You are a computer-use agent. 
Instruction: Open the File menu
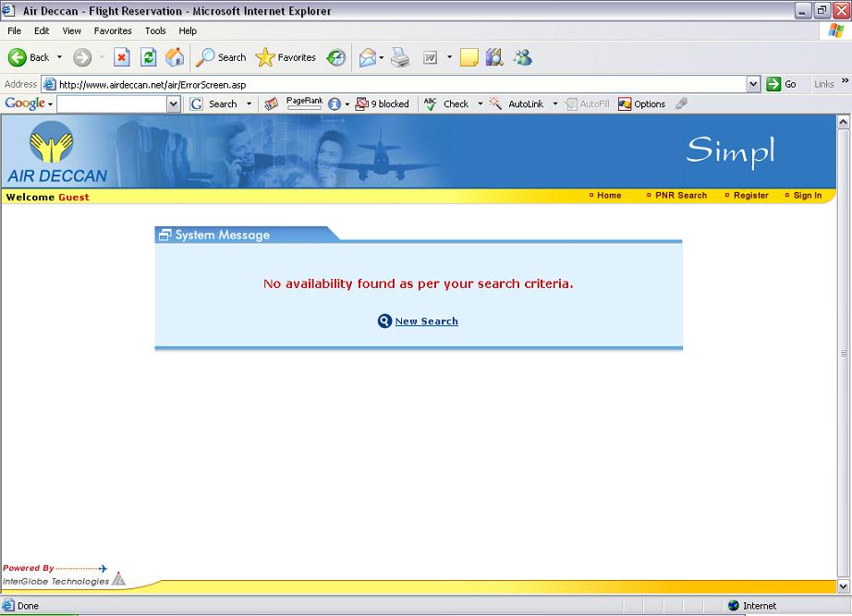(14, 31)
